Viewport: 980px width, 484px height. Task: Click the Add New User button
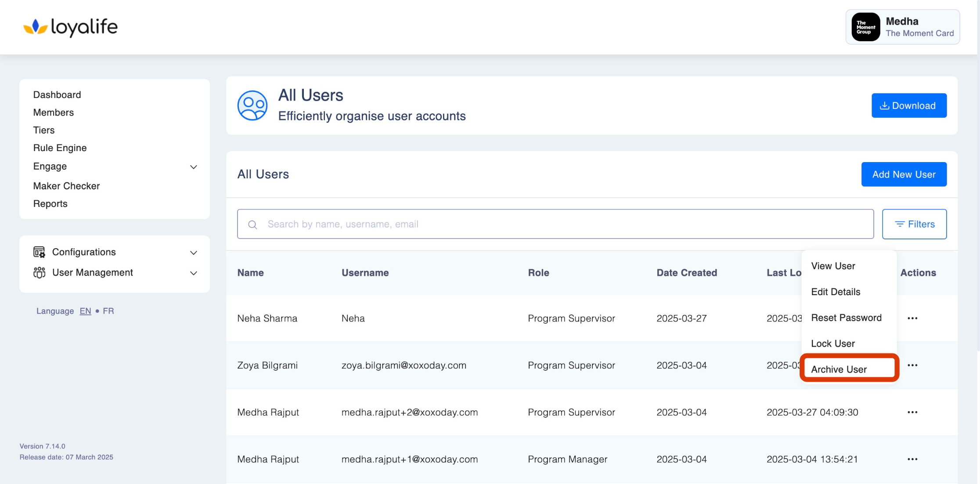[904, 174]
